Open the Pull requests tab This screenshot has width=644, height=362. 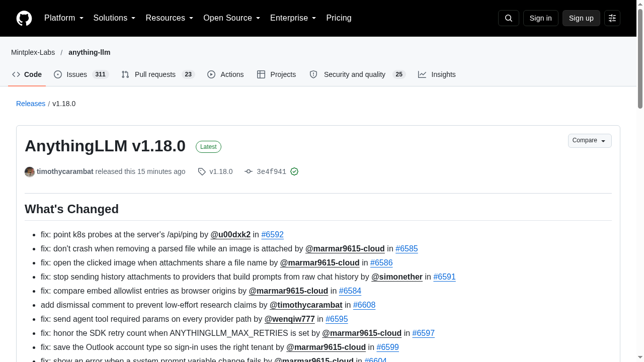158,74
